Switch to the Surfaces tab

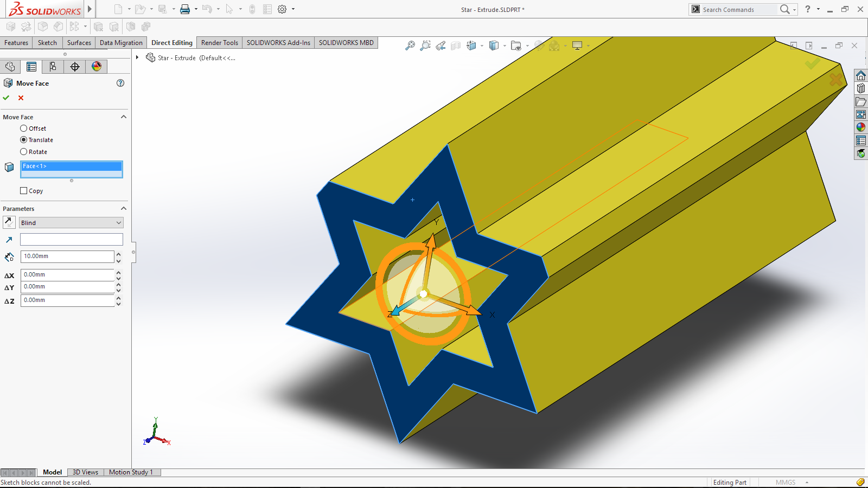tap(79, 43)
